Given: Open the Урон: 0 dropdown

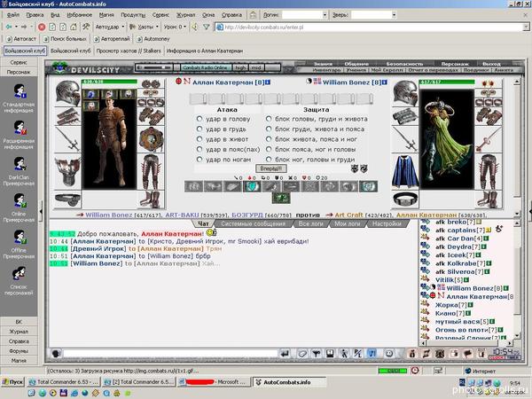Looking at the screenshot, I should (x=175, y=27).
